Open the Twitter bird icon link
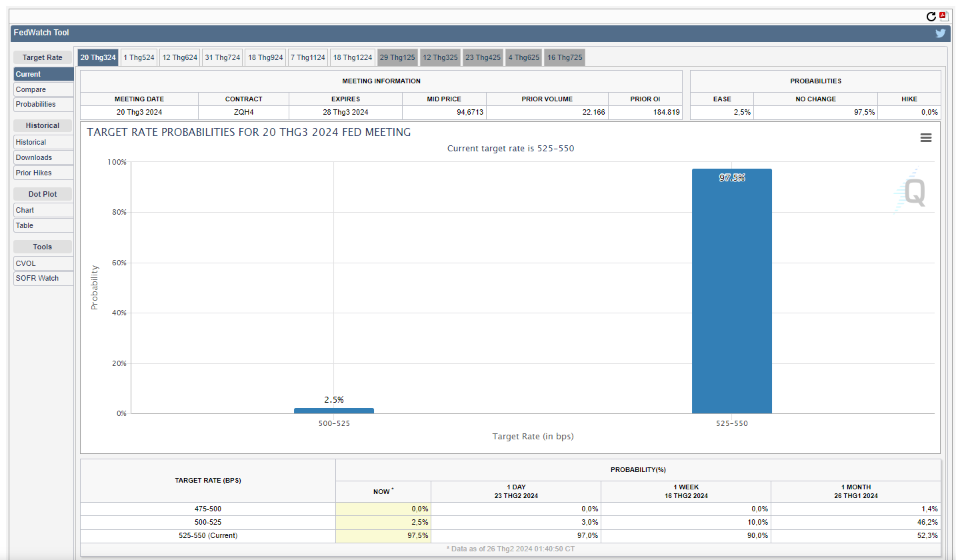The width and height of the screenshot is (956, 560). 941,33
